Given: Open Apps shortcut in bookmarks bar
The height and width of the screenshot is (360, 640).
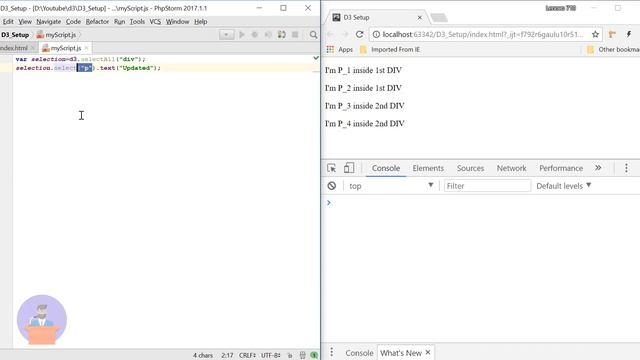Looking at the screenshot, I should 340,49.
